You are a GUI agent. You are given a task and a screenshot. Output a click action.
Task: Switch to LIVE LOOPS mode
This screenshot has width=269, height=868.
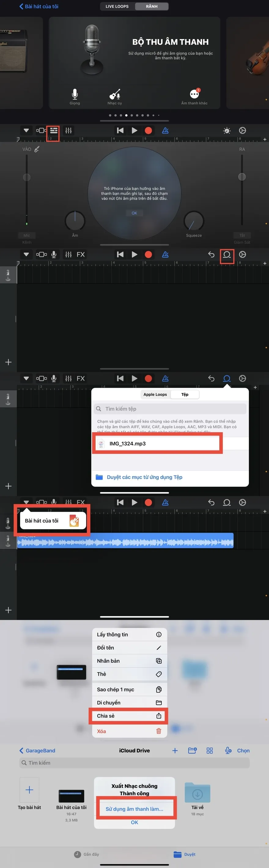117,6
